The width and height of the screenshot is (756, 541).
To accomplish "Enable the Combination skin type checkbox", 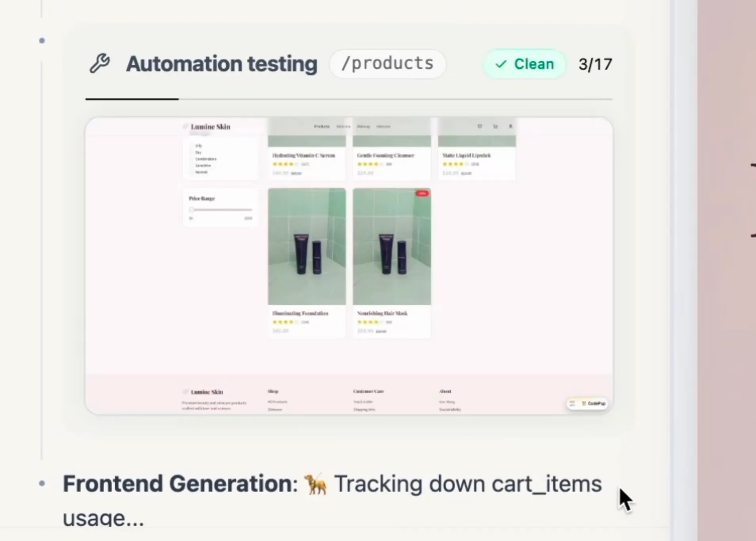I will (x=192, y=159).
